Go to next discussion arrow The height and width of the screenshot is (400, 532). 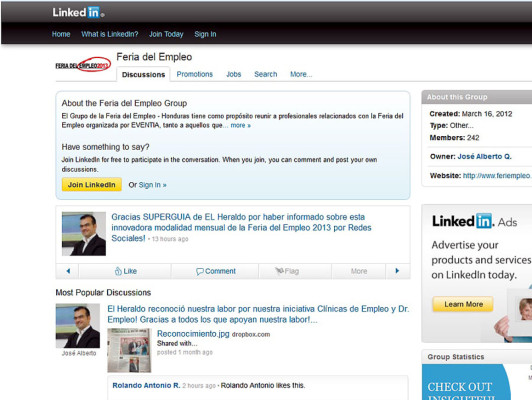tap(397, 271)
